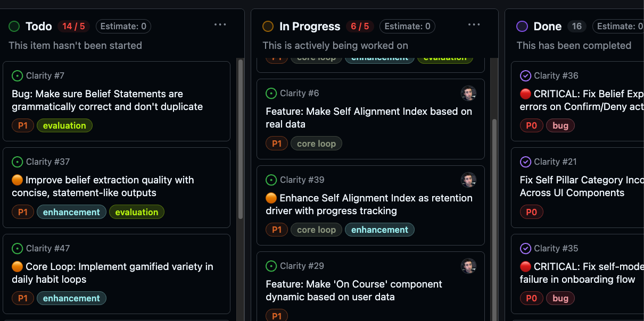Click the In Progress column status circle
Image resolution: width=644 pixels, height=321 pixels.
268,26
